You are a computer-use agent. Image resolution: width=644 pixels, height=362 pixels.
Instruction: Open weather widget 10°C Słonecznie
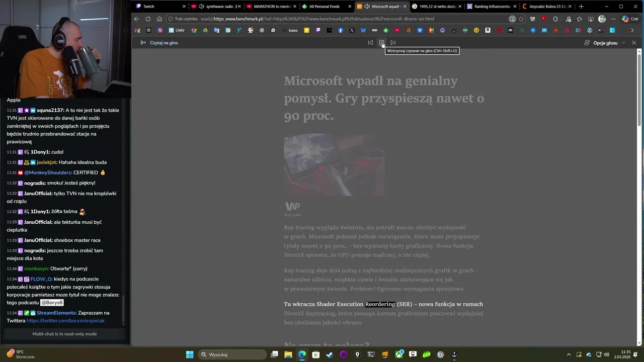coord(21,354)
